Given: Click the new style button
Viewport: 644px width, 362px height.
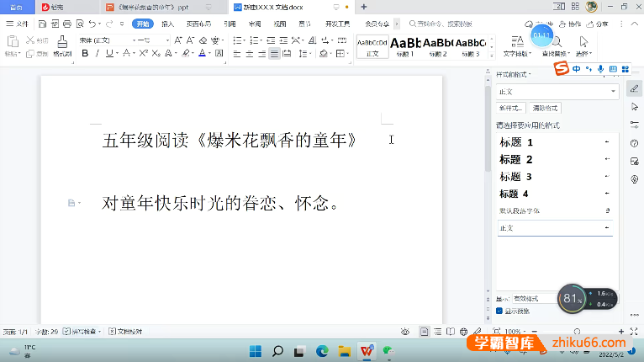Looking at the screenshot, I should click(x=511, y=109).
